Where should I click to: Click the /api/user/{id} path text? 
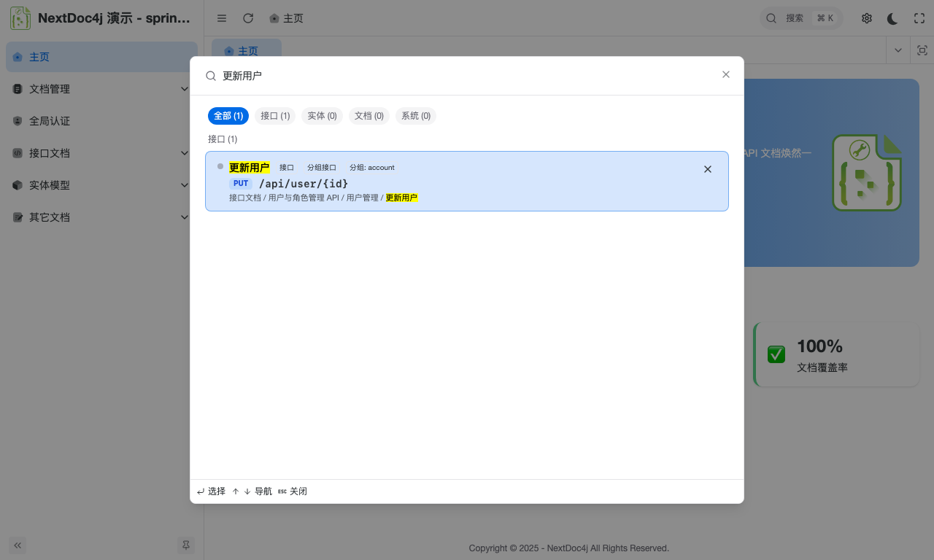point(304,184)
